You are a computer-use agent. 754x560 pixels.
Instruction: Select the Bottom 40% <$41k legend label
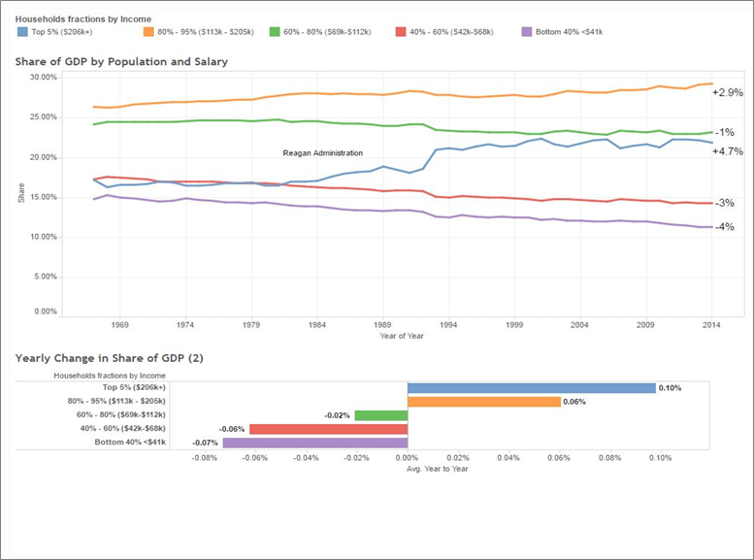tap(570, 32)
